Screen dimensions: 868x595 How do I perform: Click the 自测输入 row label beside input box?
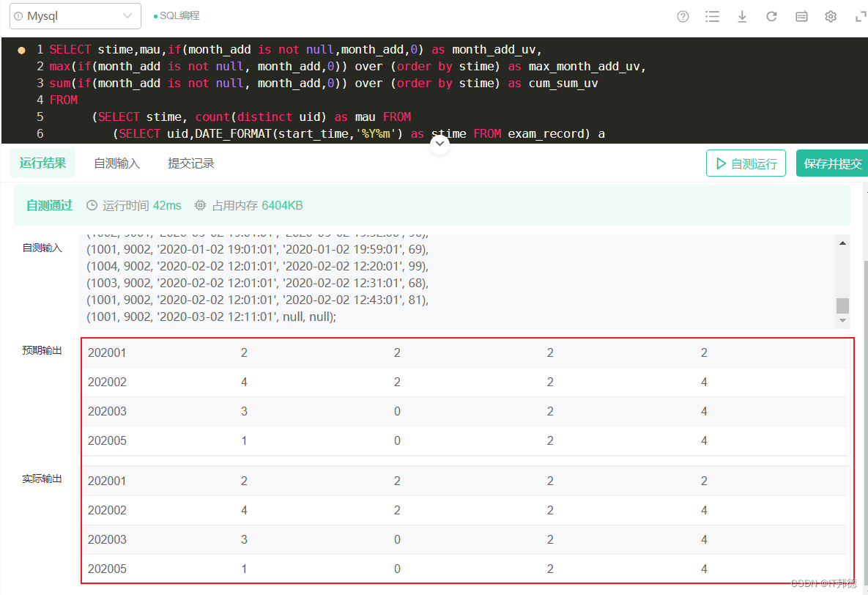point(42,248)
